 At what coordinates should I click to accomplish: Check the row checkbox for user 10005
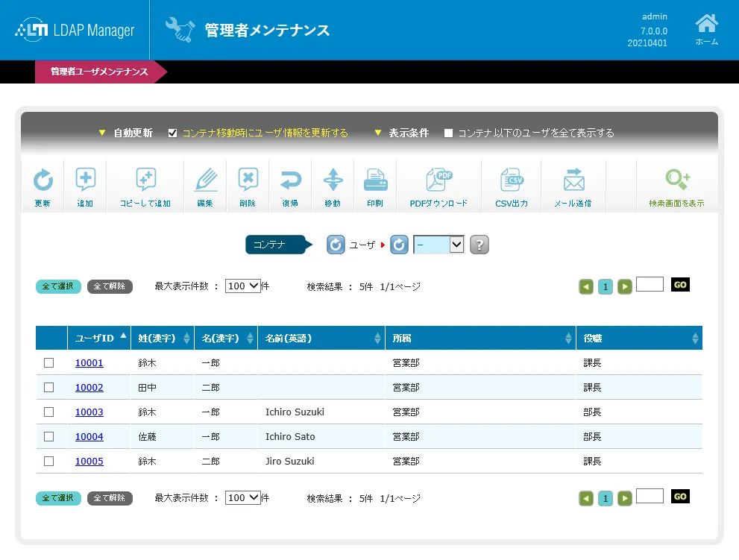48,461
